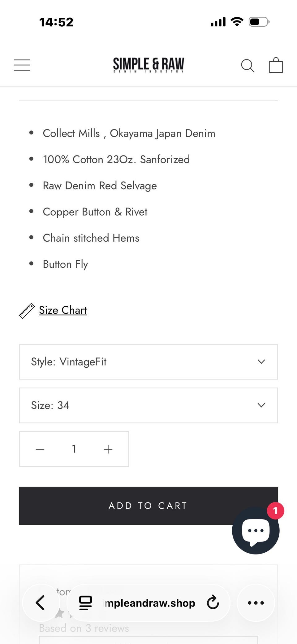Reload the page with refresh icon
This screenshot has height=644, width=297.
pyautogui.click(x=213, y=602)
